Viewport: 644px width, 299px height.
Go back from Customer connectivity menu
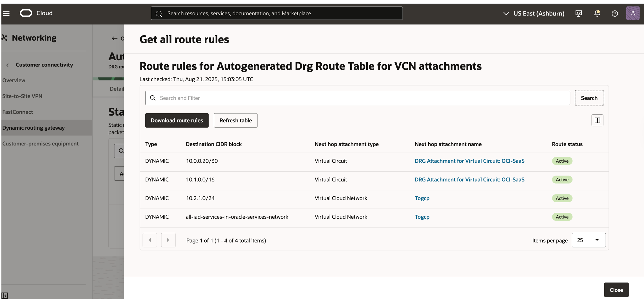pyautogui.click(x=7, y=65)
